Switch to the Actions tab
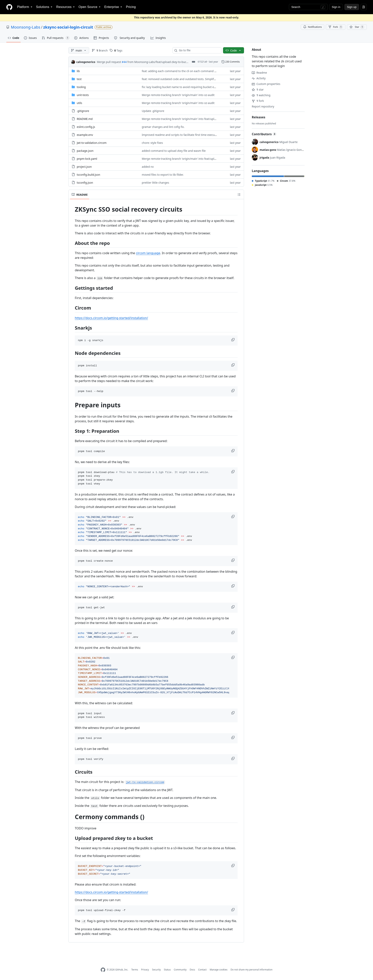This screenshot has width=373, height=980. (81, 38)
